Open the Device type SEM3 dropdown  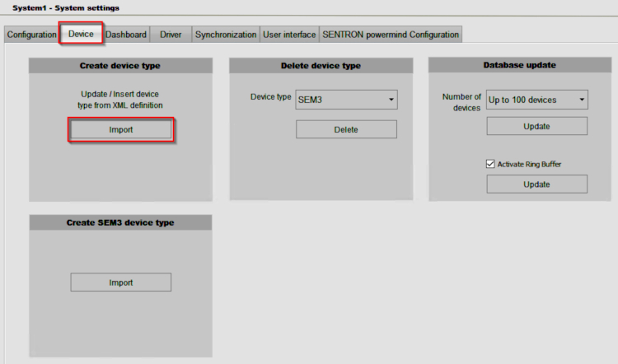[x=346, y=100]
